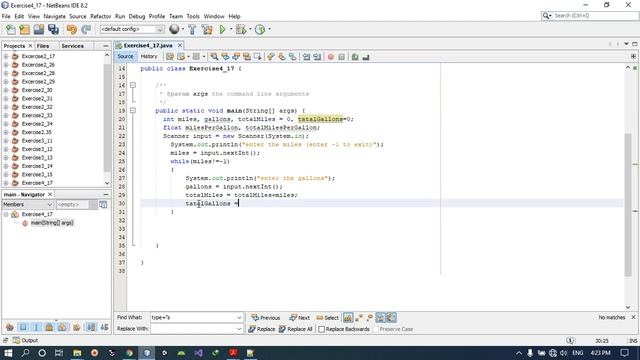Click the editor vertical scrollbar thumb

pyautogui.click(x=628, y=205)
